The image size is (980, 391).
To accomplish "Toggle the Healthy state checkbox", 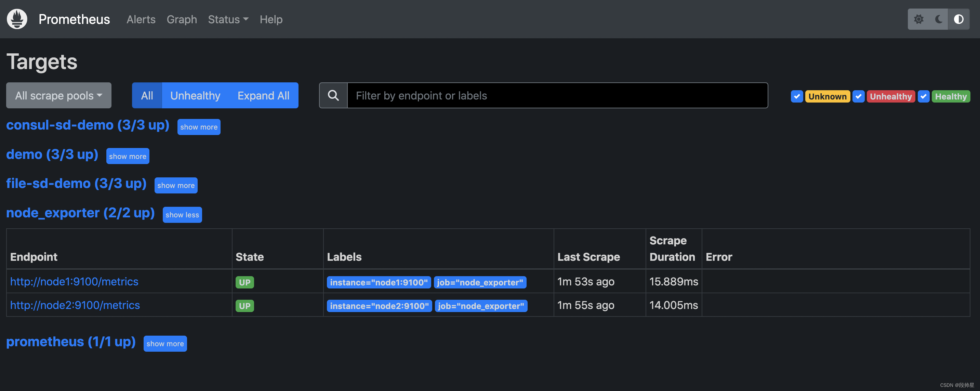I will [923, 96].
